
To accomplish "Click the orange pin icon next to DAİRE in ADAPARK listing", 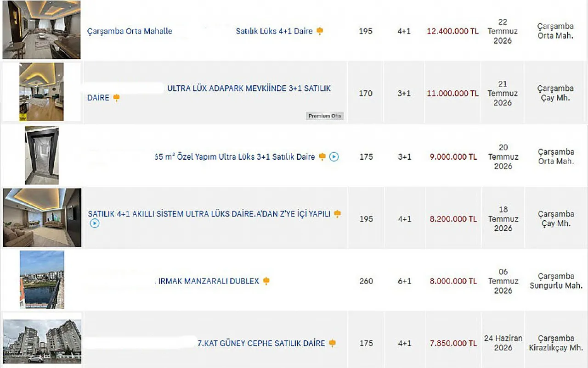I will 116,98.
